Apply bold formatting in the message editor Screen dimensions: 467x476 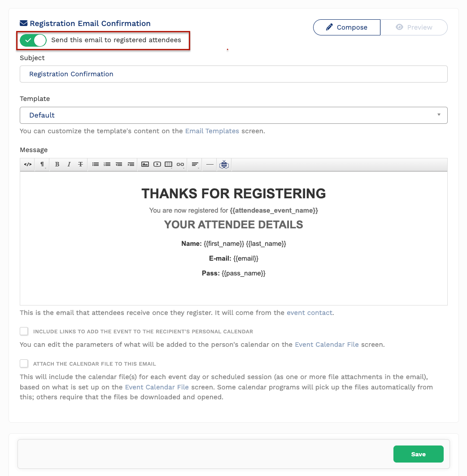point(57,164)
